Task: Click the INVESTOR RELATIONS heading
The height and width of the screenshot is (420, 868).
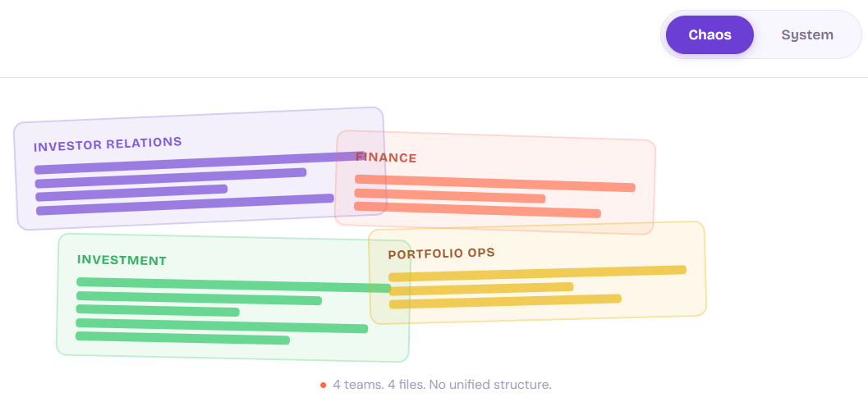Action: click(108, 144)
